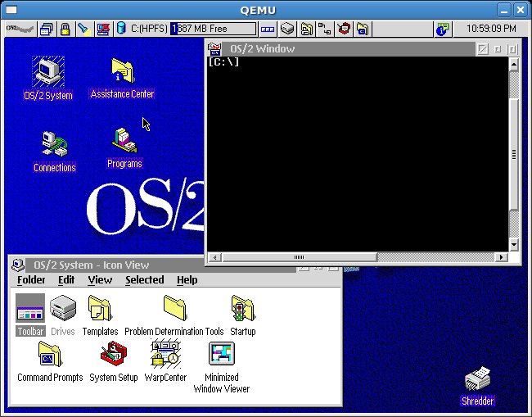Click the up arrow of OS/2 Window scrollbar
Image resolution: width=532 pixels, height=417 pixels.
click(514, 64)
